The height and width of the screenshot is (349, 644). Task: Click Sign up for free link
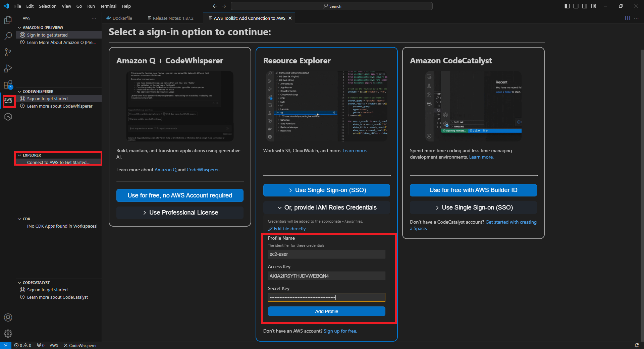tap(340, 331)
